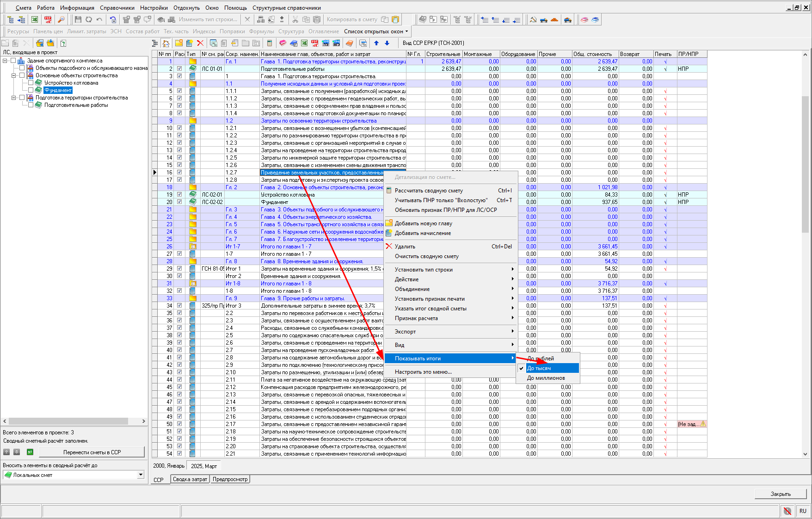Screen dimensions: 812x519
Task: Toggle the checkbox next to Устройство котлована
Action: point(31,83)
